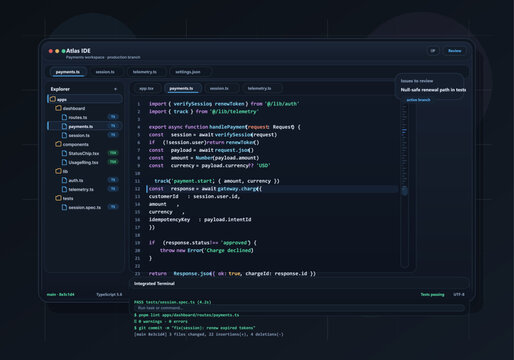Collapse the dashboard folder in Explorer

click(x=85, y=108)
